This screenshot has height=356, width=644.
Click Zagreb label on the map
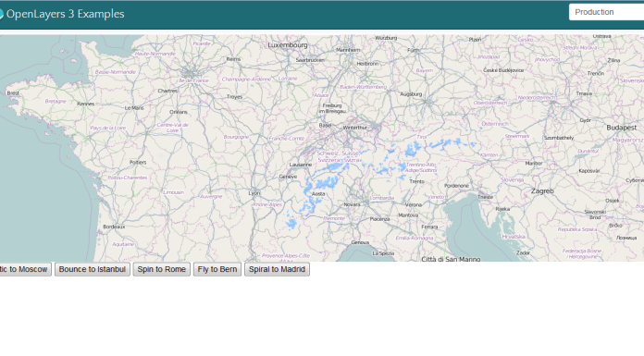coord(542,190)
